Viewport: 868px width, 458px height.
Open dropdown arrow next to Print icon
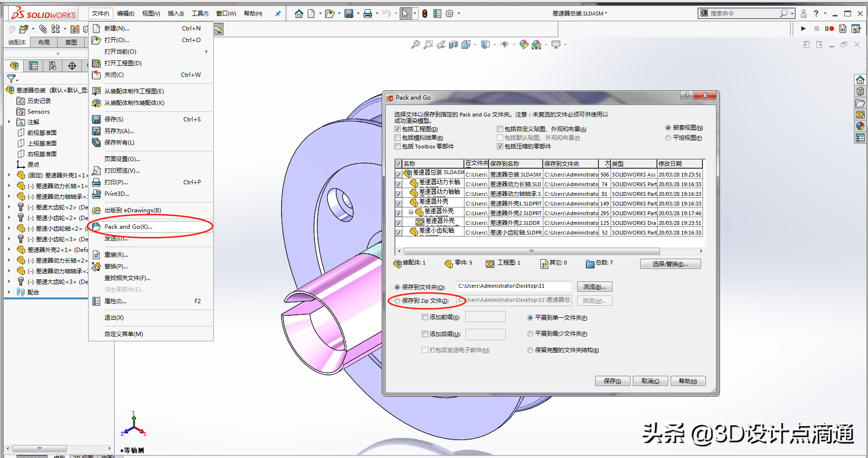[377, 14]
